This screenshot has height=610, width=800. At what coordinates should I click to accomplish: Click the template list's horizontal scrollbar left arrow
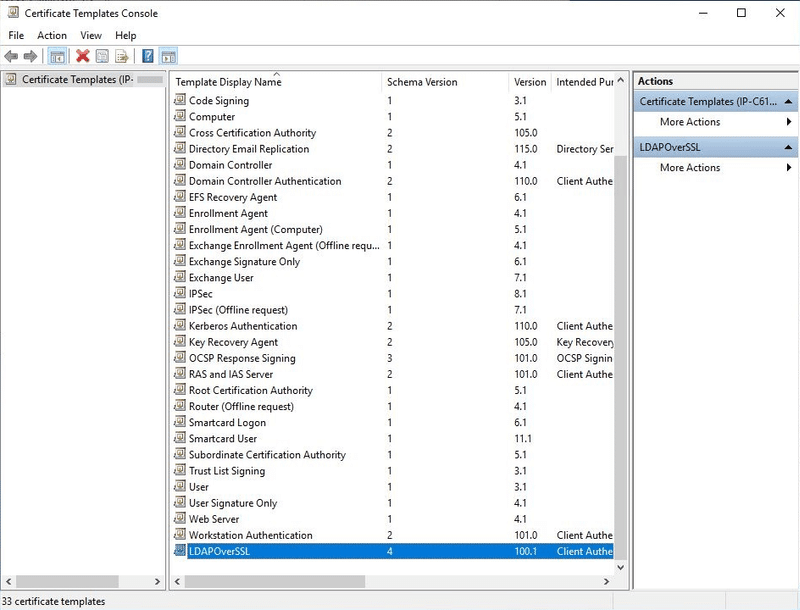pyautogui.click(x=178, y=581)
